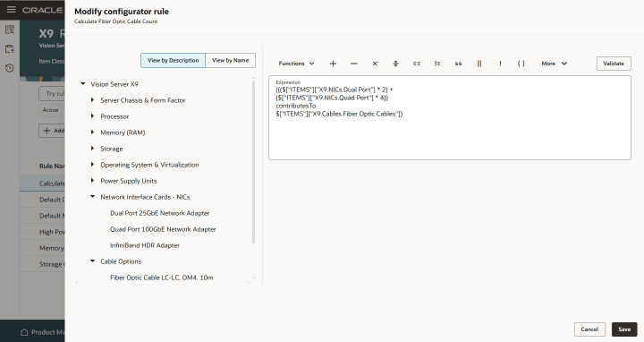Select InfiniBand HDR Adapter
The width and height of the screenshot is (644, 342).
(145, 245)
